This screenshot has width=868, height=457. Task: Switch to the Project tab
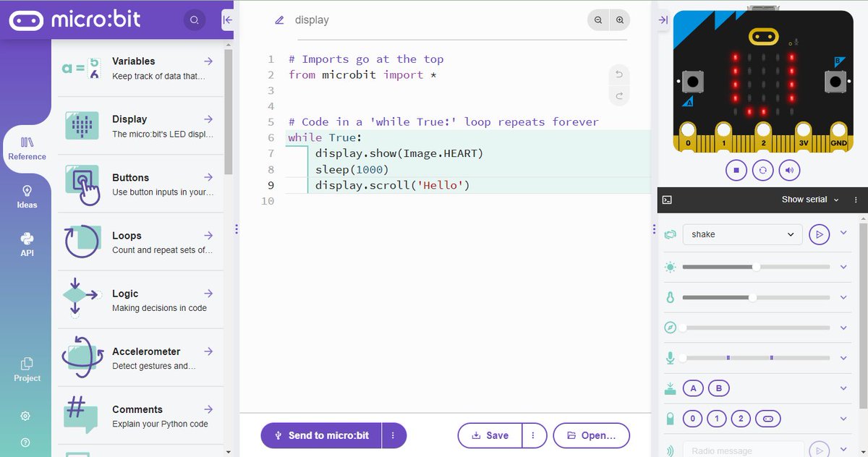point(27,370)
